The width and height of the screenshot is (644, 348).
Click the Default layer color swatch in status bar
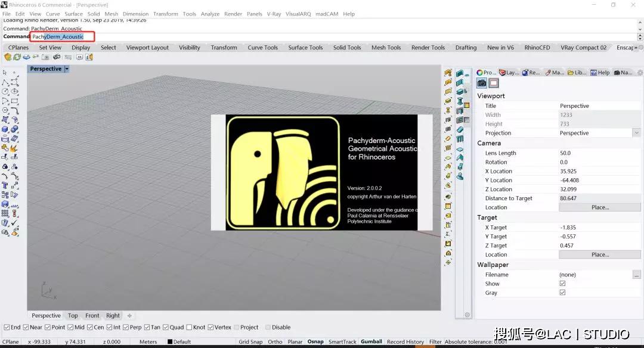tap(170, 342)
